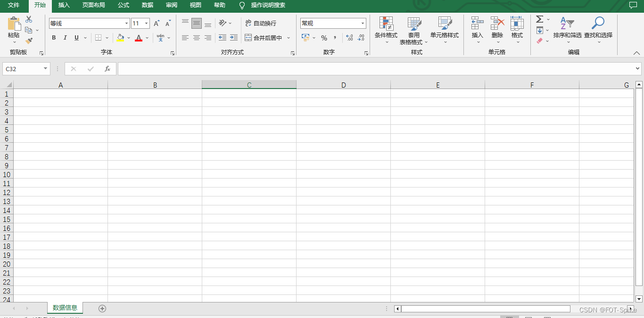Decrease font size with smaller A
The image size is (644, 318).
point(168,23)
